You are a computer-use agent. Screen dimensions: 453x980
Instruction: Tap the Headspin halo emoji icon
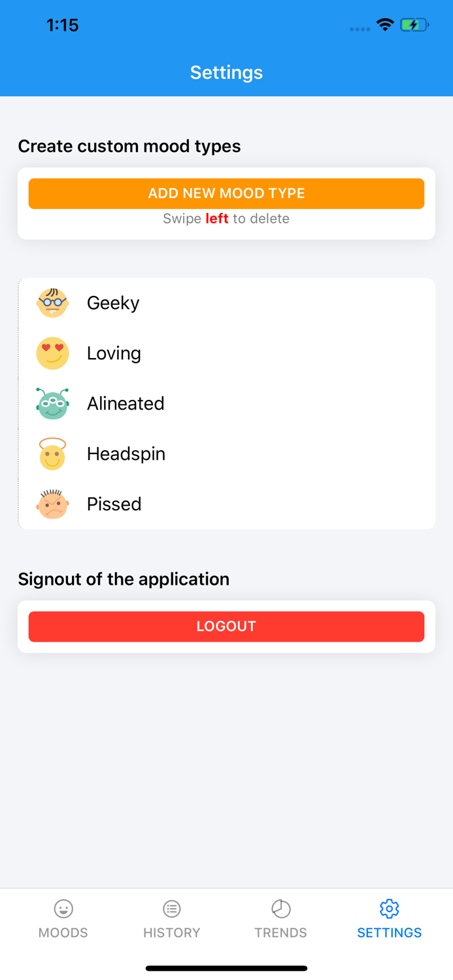tap(52, 453)
